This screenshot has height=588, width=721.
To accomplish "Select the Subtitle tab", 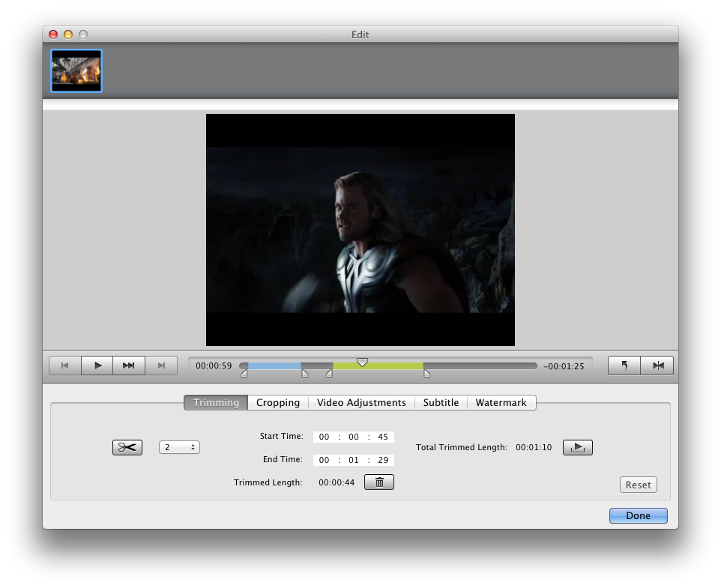I will pyautogui.click(x=441, y=403).
